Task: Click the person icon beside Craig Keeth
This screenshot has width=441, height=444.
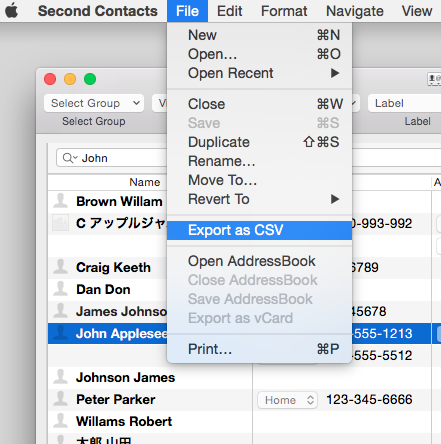Action: point(60,267)
